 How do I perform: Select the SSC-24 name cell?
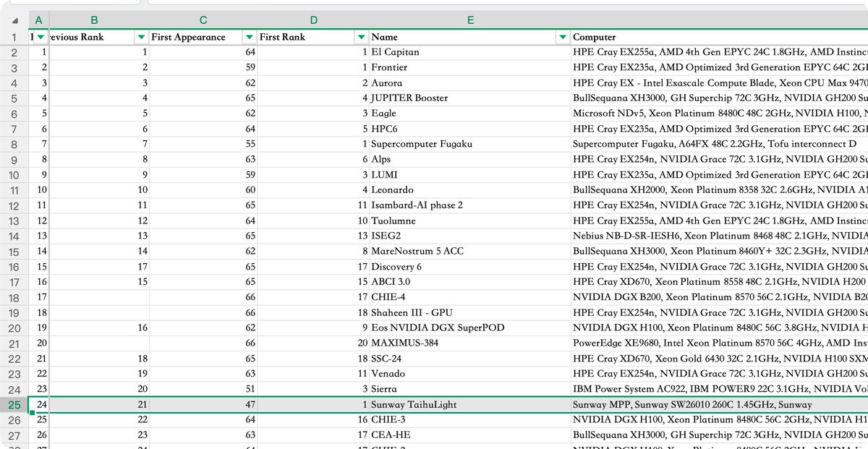(x=470, y=359)
